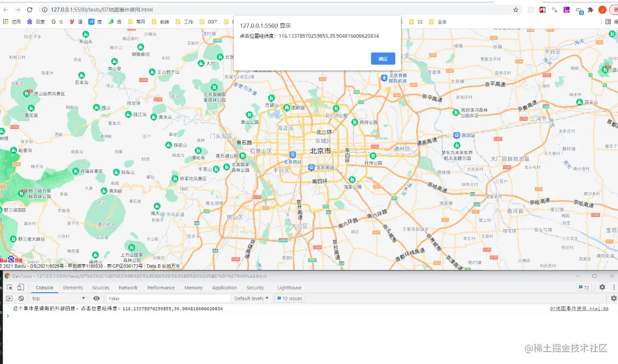Open DevTools three-dot more options menu
This screenshot has height=364, width=618.
point(613,287)
